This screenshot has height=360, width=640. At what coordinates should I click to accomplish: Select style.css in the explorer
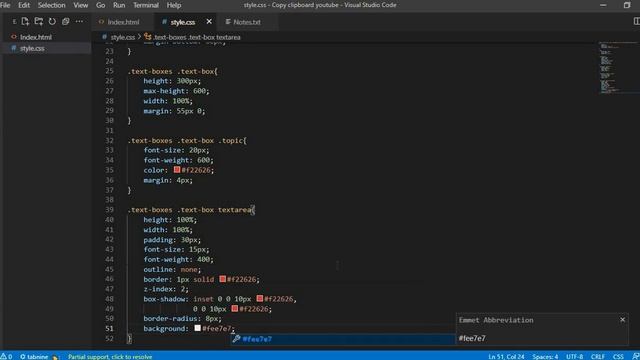point(32,48)
